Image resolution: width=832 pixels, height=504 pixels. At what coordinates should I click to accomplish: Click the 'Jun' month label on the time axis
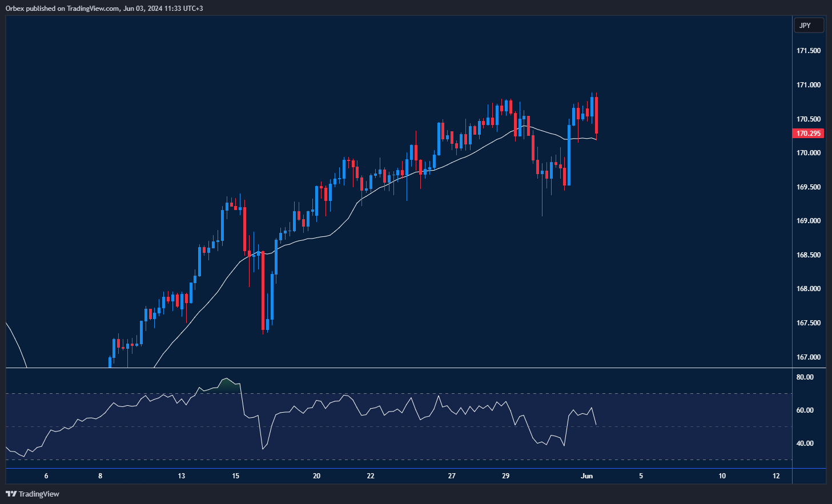coord(587,476)
